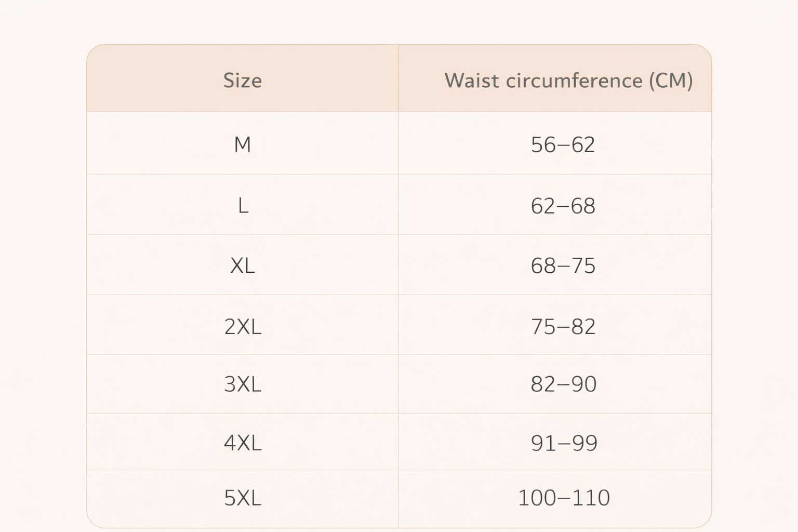
Task: Click the 5XL size cell
Action: tap(243, 498)
